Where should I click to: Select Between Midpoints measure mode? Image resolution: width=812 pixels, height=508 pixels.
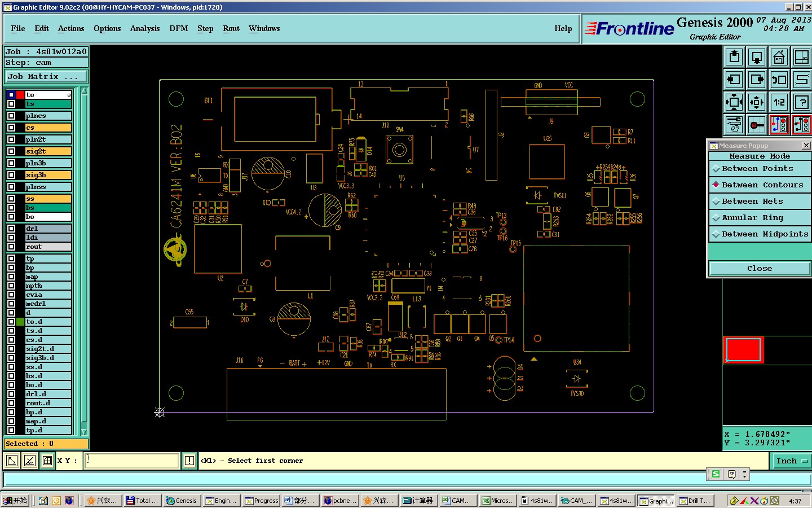760,234
